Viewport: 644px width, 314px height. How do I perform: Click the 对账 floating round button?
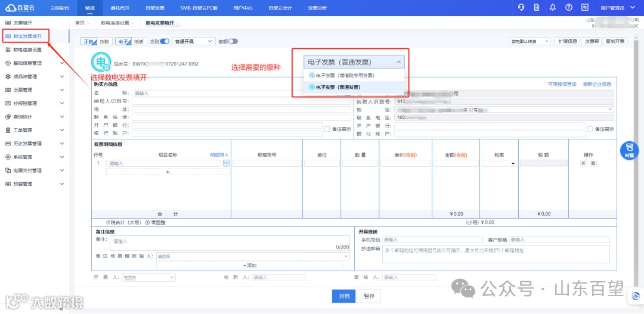pos(629,151)
